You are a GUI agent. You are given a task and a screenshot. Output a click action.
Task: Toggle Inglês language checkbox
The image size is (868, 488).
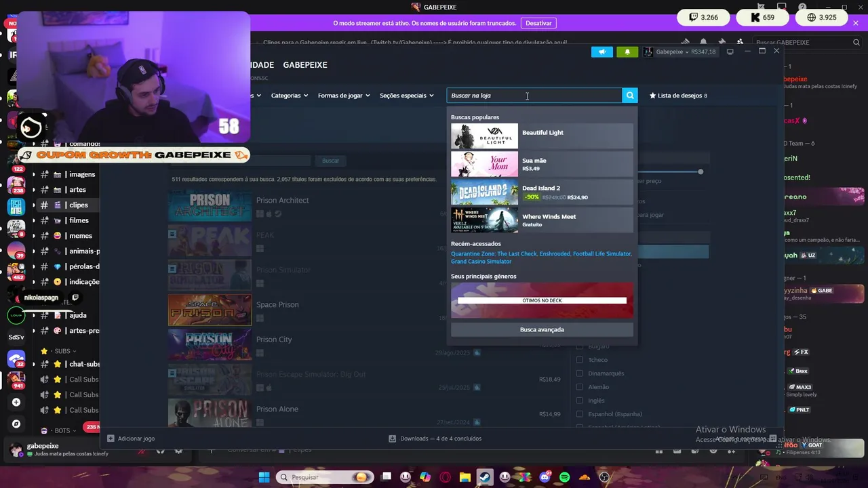579,401
